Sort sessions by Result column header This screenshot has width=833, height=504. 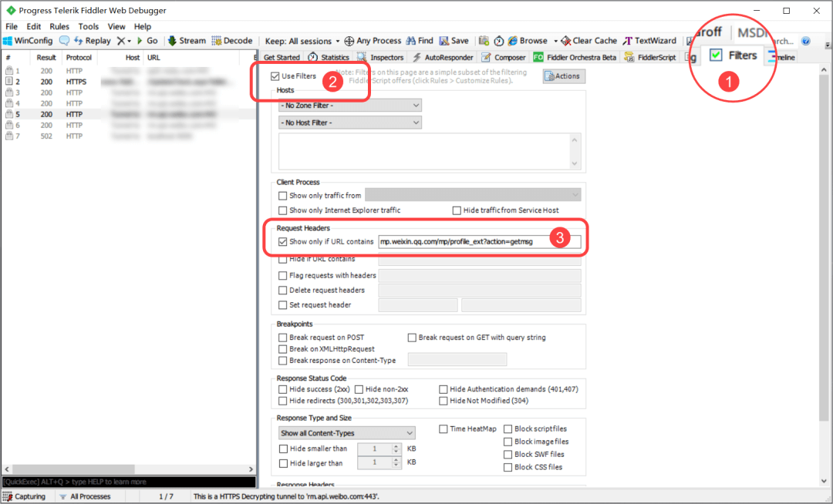[x=46, y=57]
